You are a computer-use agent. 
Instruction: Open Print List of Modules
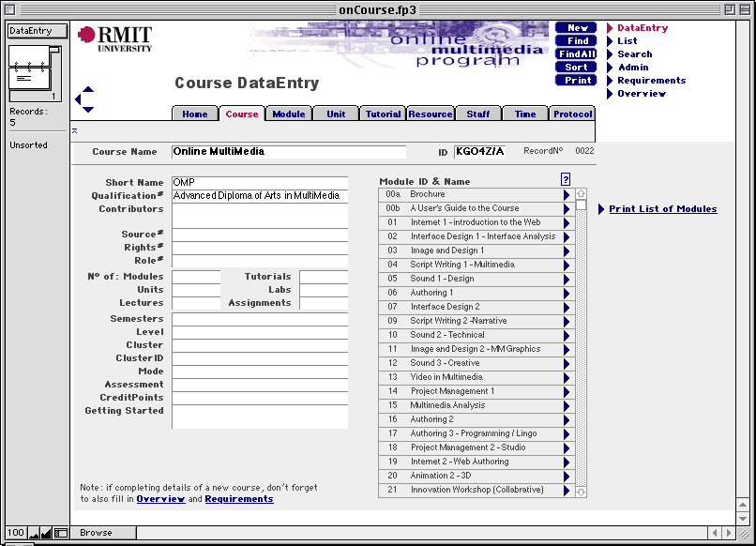coord(665,208)
